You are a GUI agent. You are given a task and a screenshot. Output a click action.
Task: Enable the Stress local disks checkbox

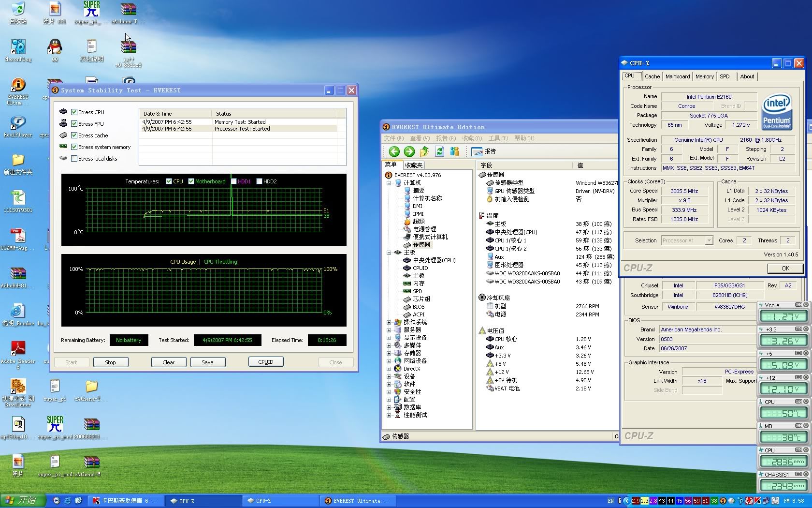(74, 159)
